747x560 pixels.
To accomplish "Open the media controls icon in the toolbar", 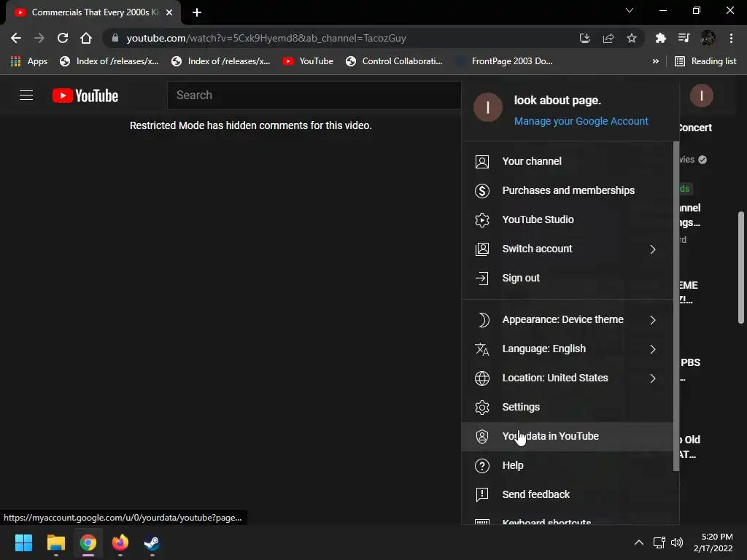I will coord(684,38).
